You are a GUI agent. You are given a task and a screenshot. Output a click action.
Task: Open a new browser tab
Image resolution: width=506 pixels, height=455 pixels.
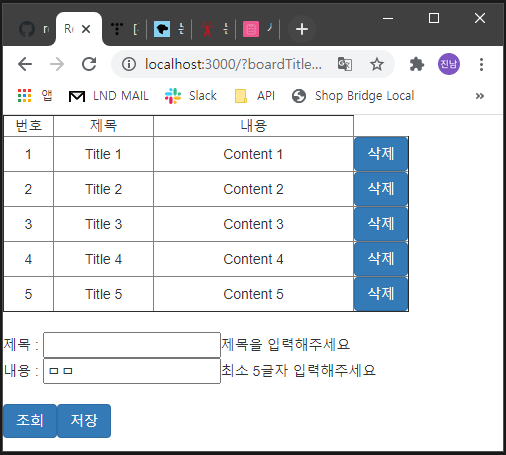click(x=302, y=29)
